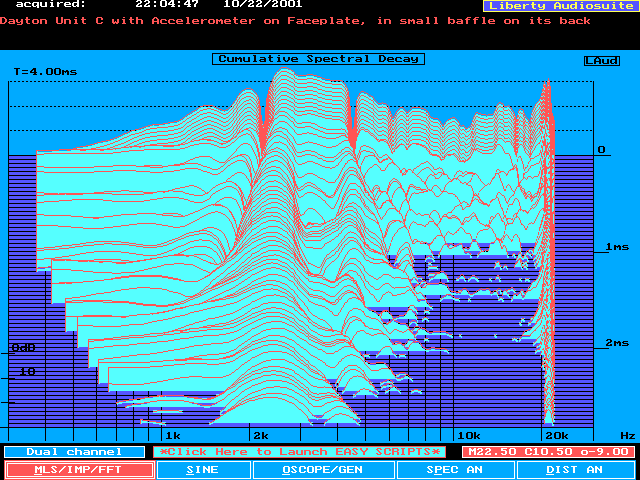This screenshot has width=640, height=480.
Task: Click the M22.50 C10.50 level readout
Action: [x=548, y=452]
